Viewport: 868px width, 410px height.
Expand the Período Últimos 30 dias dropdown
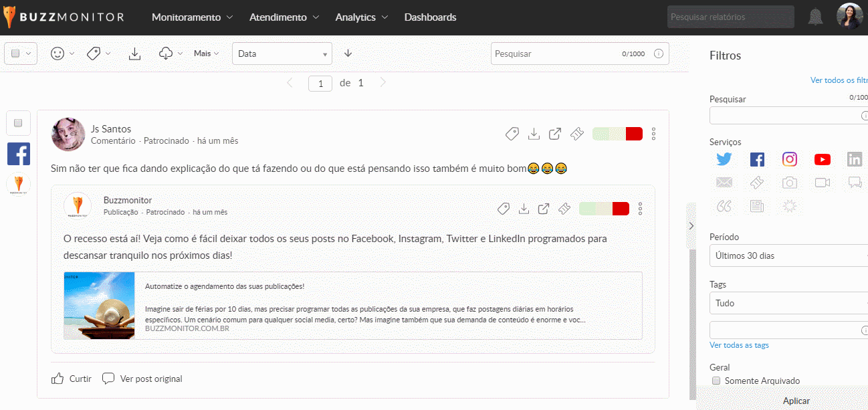788,255
